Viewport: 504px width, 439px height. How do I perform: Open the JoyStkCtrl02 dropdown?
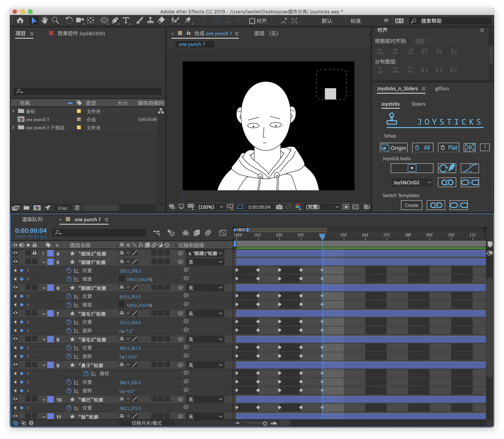(412, 183)
